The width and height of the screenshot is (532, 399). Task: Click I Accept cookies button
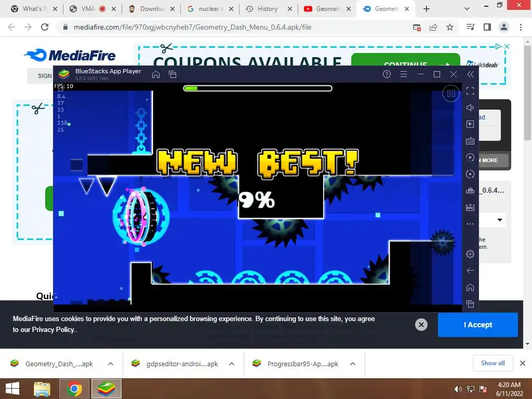(x=478, y=325)
